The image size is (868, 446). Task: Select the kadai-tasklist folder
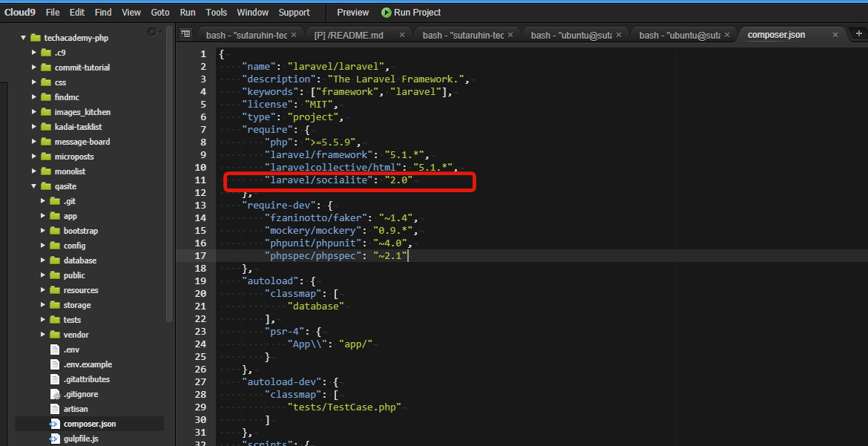point(78,127)
